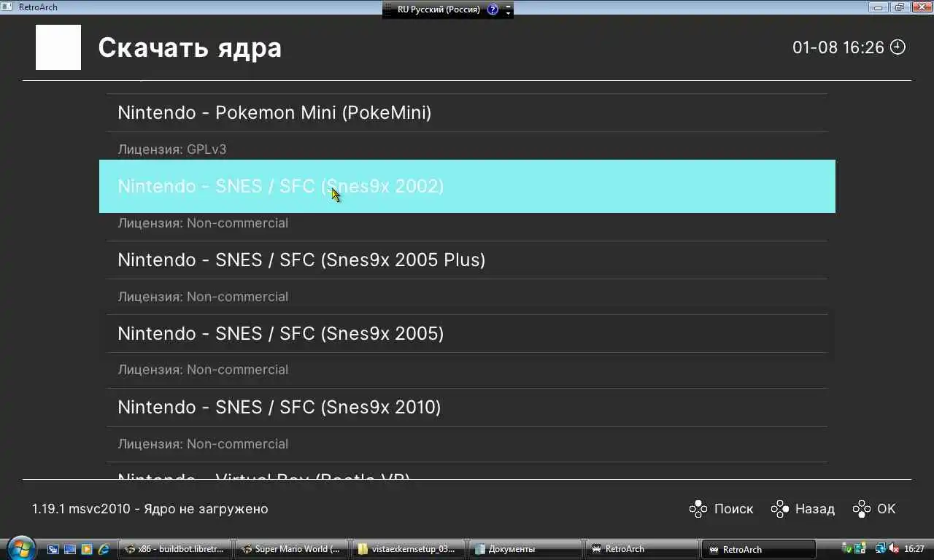This screenshot has height=560, width=934.
Task: Click the white menu icon square
Action: (x=58, y=47)
